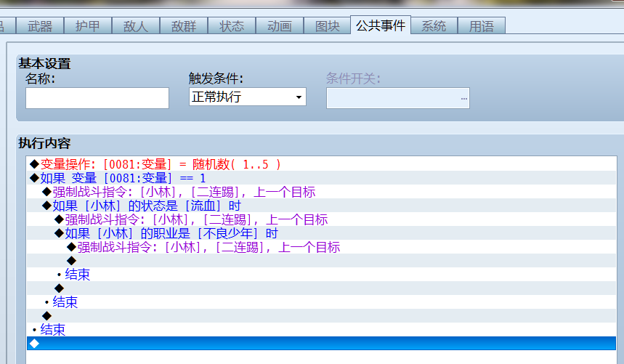Select the 如果 [小林] 的状态是 [流血] 时 line
Image resolution: width=624 pixels, height=364 pixels.
coord(321,206)
